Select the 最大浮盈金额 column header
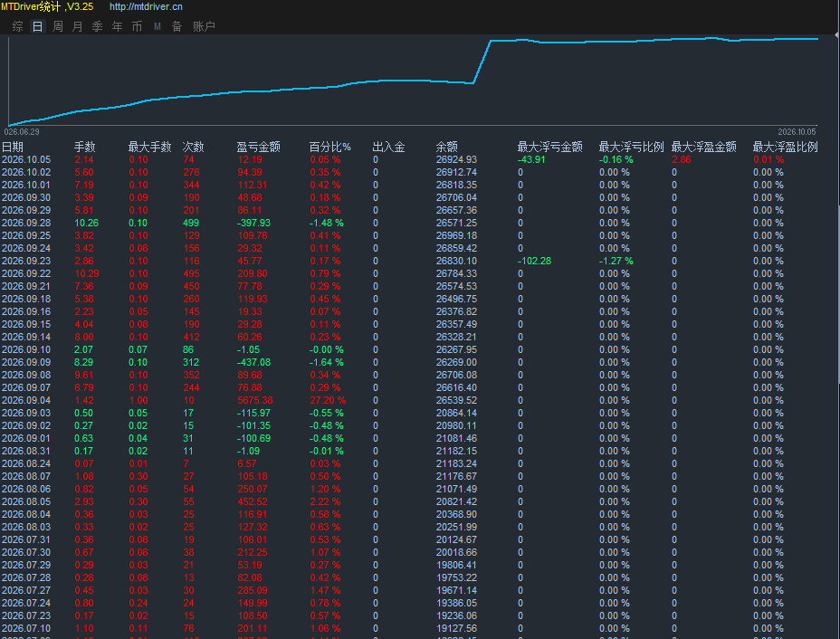 point(704,147)
